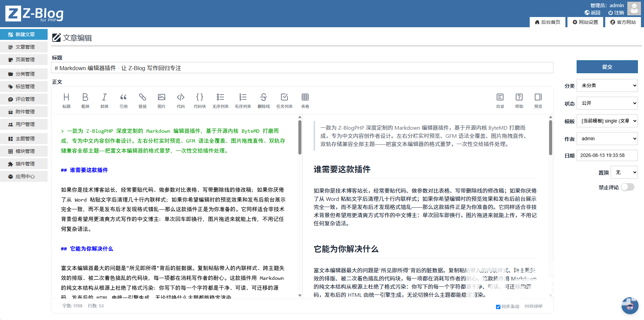
Task: Click the admin avatar picture
Action: [x=634, y=9]
